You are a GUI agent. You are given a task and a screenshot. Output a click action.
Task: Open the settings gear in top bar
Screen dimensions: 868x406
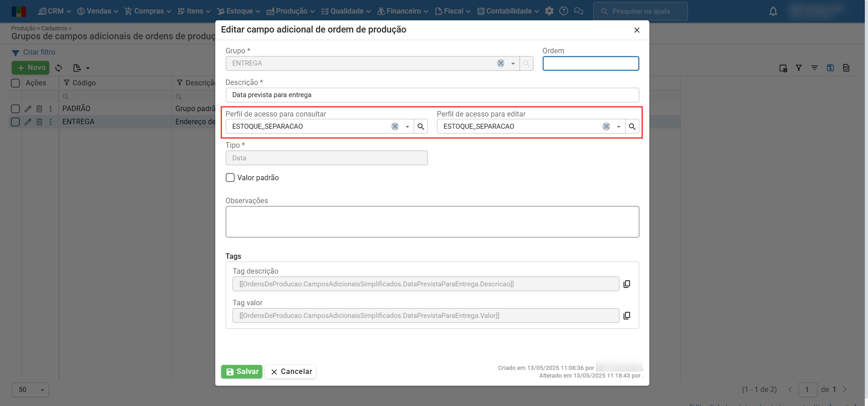(x=549, y=11)
